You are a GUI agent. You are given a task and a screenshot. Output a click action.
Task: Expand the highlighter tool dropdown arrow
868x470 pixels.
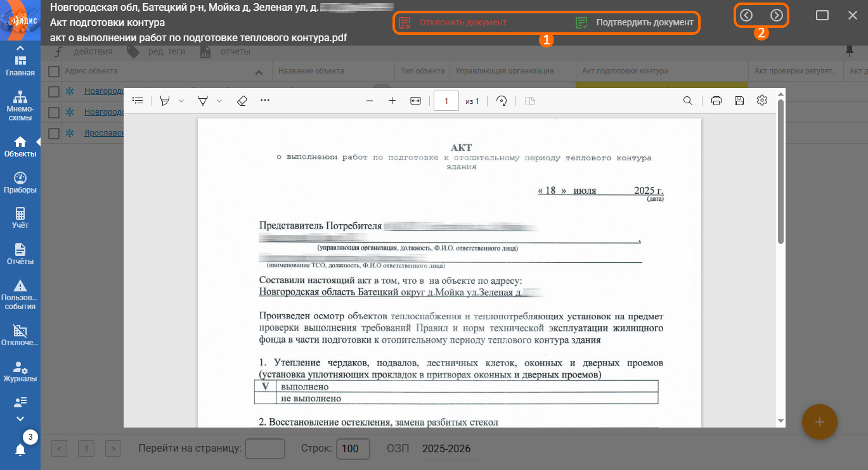tap(181, 101)
